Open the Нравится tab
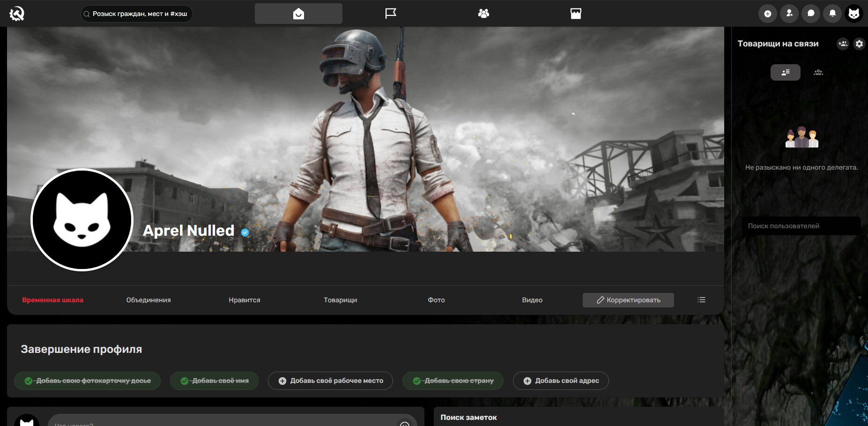Screen dimensions: 868x426 tap(245, 300)
